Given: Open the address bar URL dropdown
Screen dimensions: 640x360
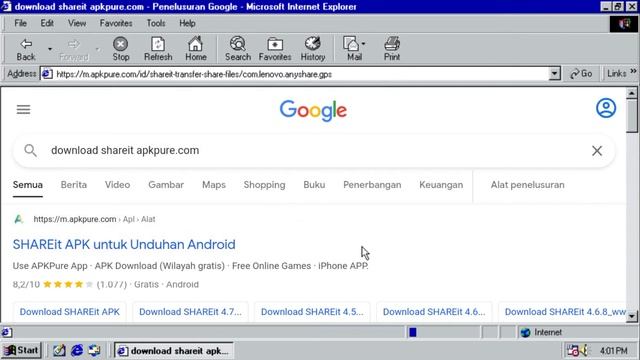Looking at the screenshot, I should [x=554, y=74].
